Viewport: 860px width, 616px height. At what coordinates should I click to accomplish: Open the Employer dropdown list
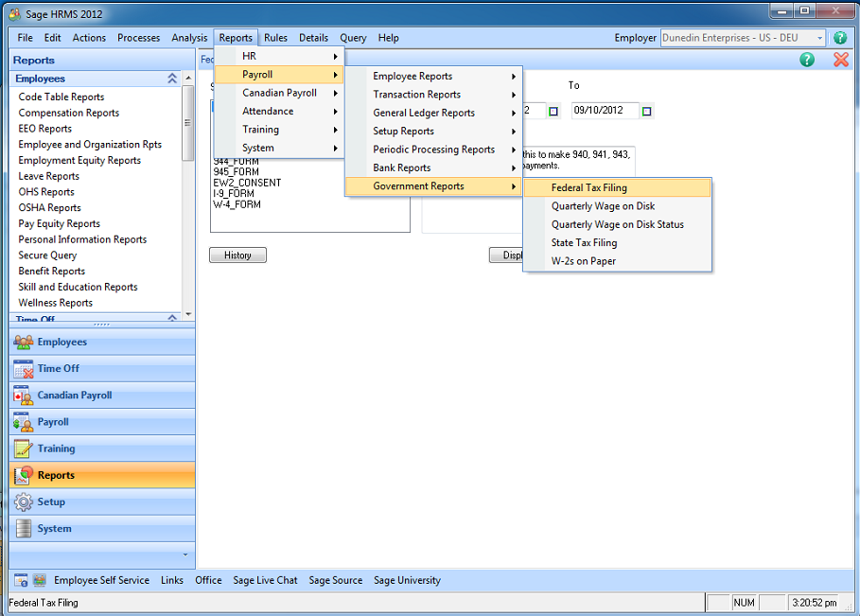tap(818, 38)
